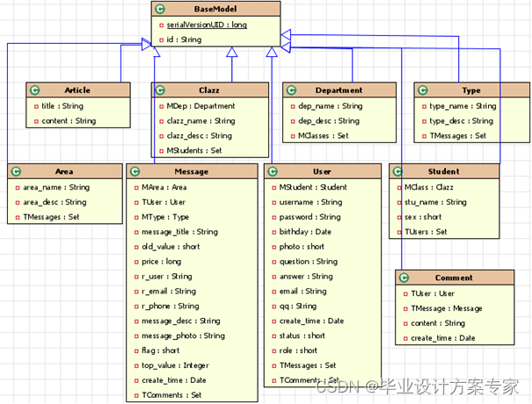
Task: Pick the sex : short attribute
Action: click(x=423, y=217)
